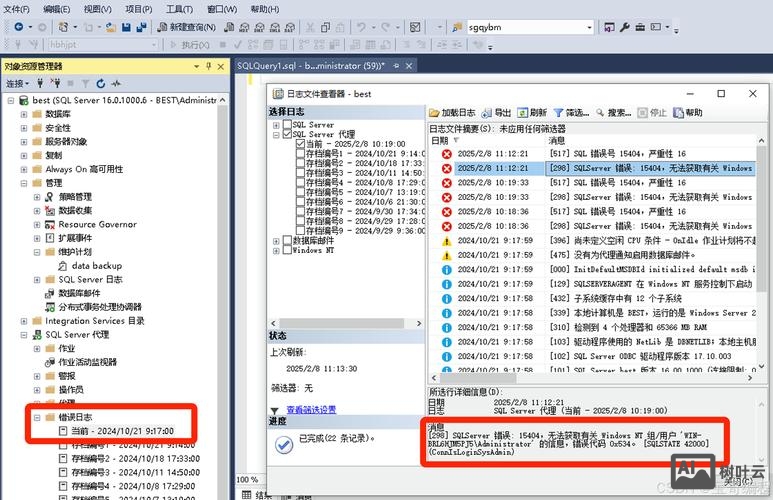Expand the 数据库 node in Object Explorer
Viewport: 773px width, 500px height.
pos(24,114)
